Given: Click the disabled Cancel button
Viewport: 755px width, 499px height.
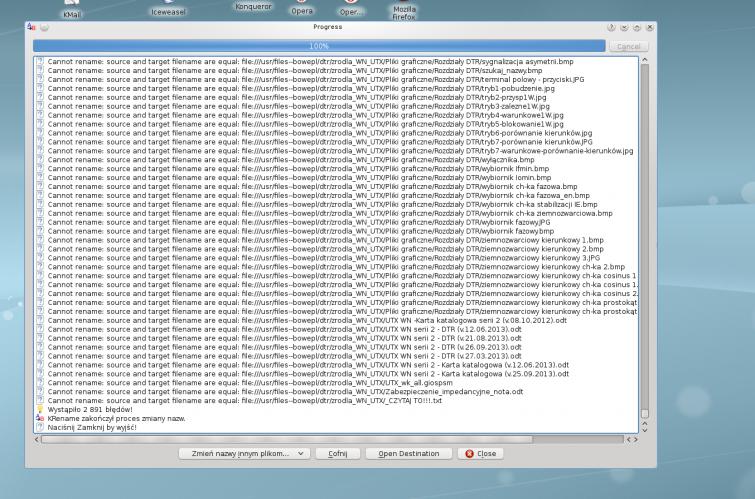Looking at the screenshot, I should (x=628, y=46).
